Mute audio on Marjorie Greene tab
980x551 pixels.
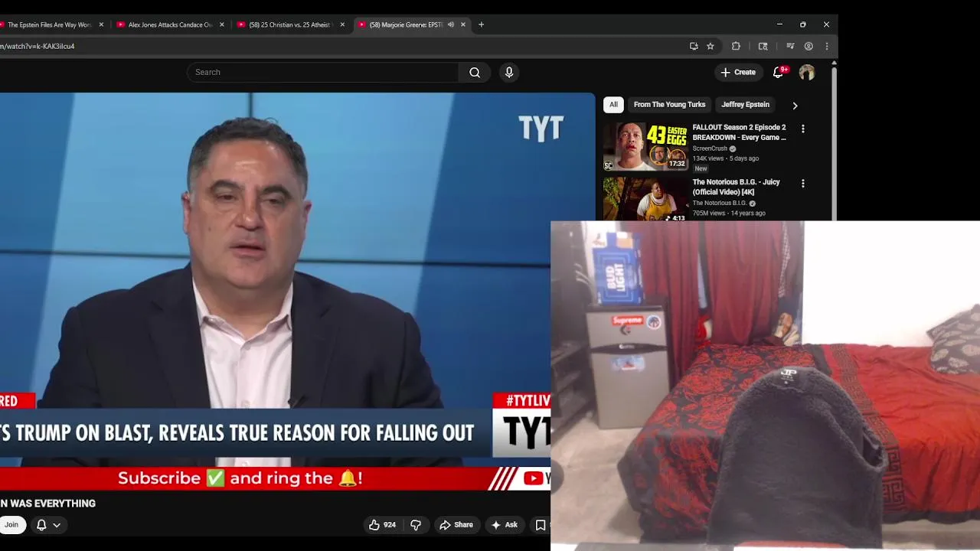[x=451, y=24]
